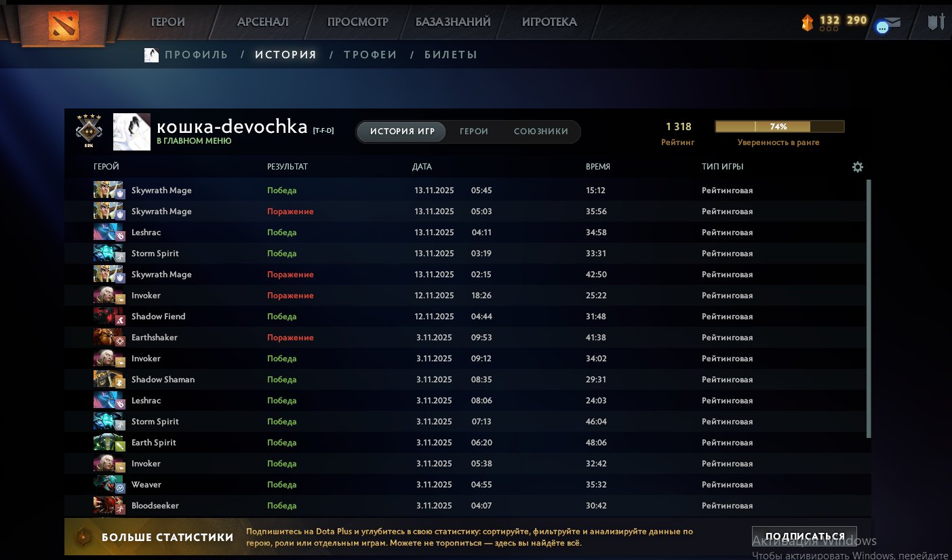
Task: Click the Dota Plus shards icon
Action: (x=807, y=20)
